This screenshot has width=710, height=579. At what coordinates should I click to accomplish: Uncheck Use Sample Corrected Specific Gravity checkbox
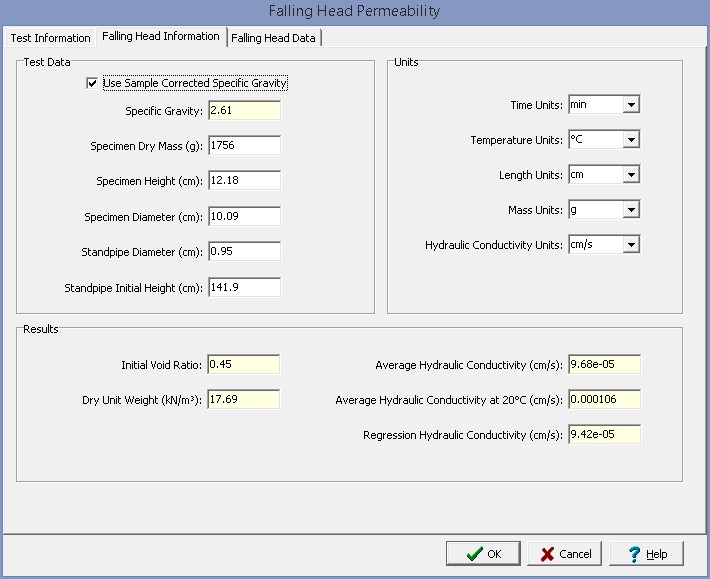pos(94,84)
